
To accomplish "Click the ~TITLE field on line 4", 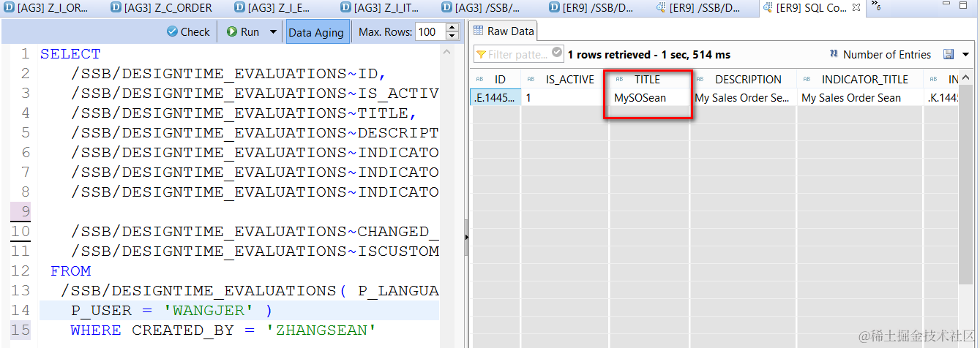I will coord(382,113).
